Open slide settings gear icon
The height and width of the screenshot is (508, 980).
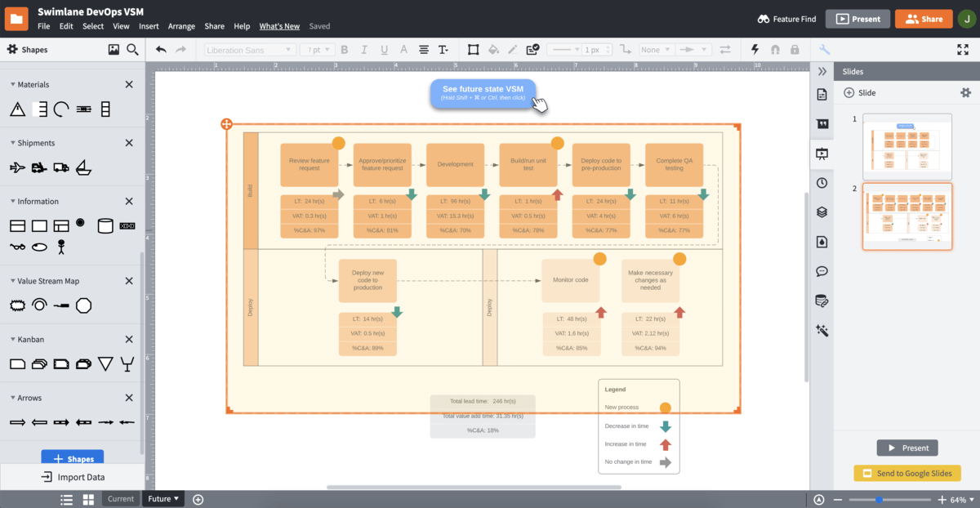coord(966,93)
